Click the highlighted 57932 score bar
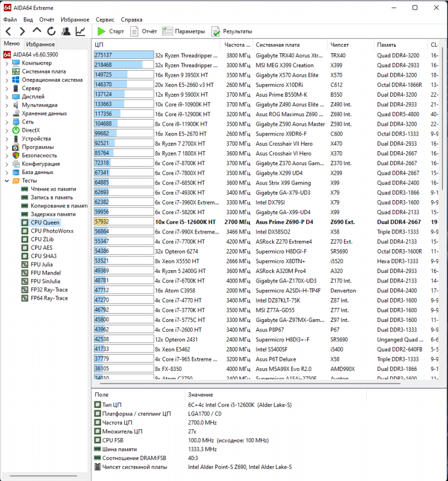The image size is (448, 481). (x=124, y=222)
